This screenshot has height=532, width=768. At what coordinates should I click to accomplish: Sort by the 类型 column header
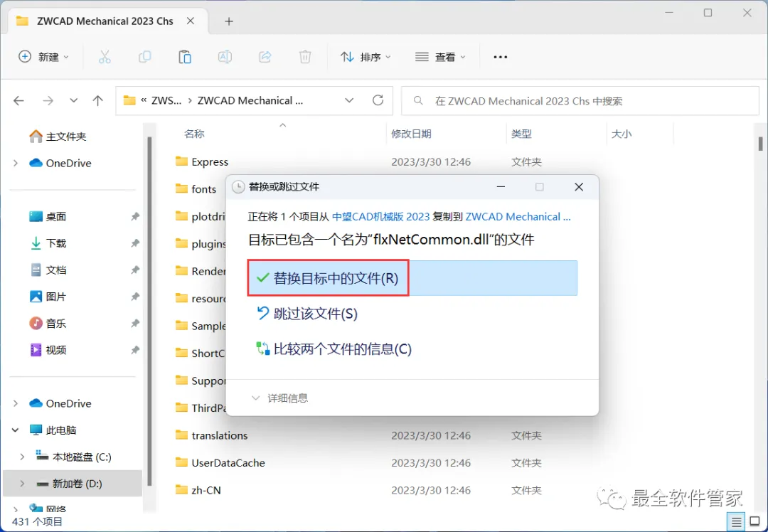point(521,134)
